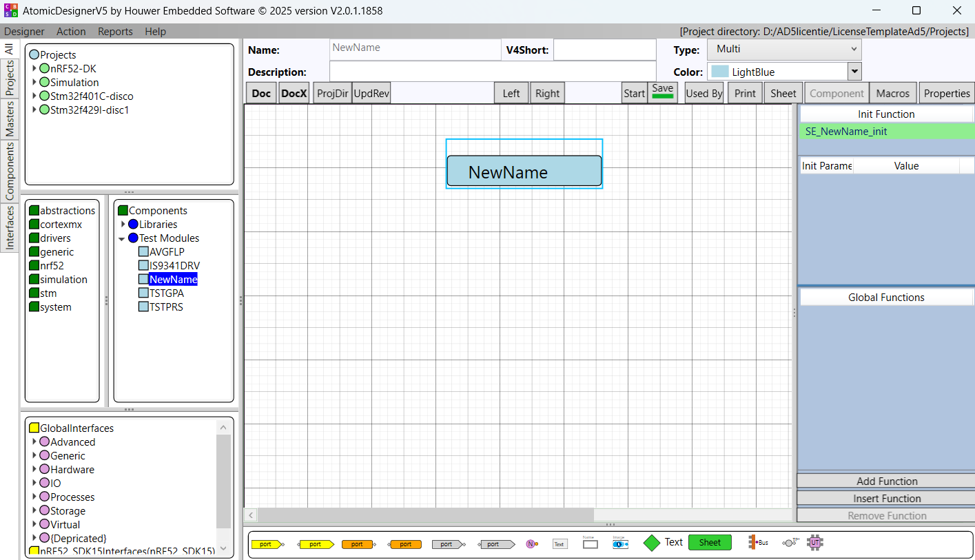The height and width of the screenshot is (560, 975).
Task: Switch to the Masters side tab
Action: coord(10,118)
